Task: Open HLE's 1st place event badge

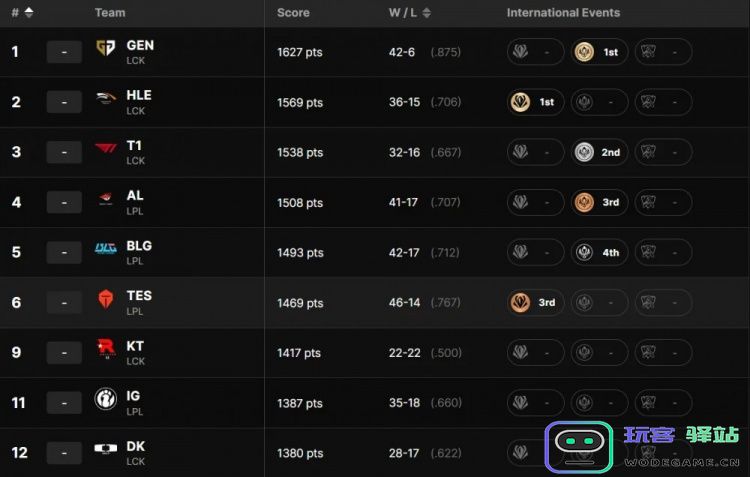Action: pos(535,102)
